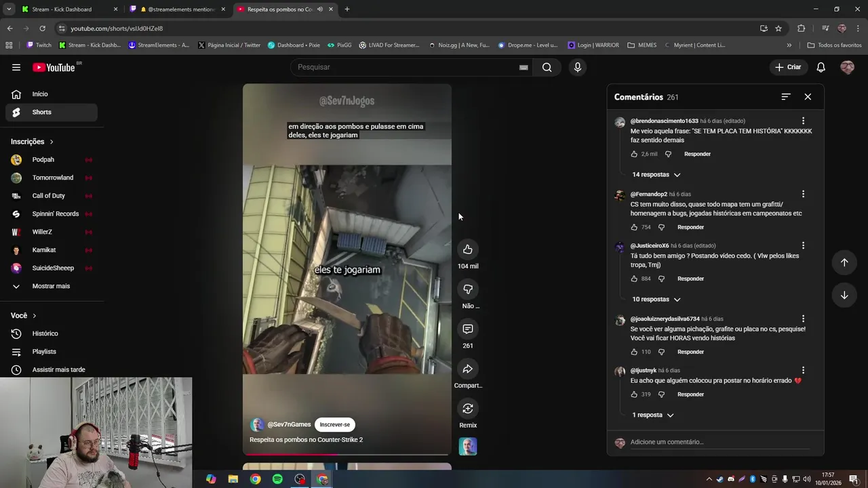Image resolution: width=868 pixels, height=488 pixels.
Task: Go to the YouTube logo home
Action: [x=54, y=67]
